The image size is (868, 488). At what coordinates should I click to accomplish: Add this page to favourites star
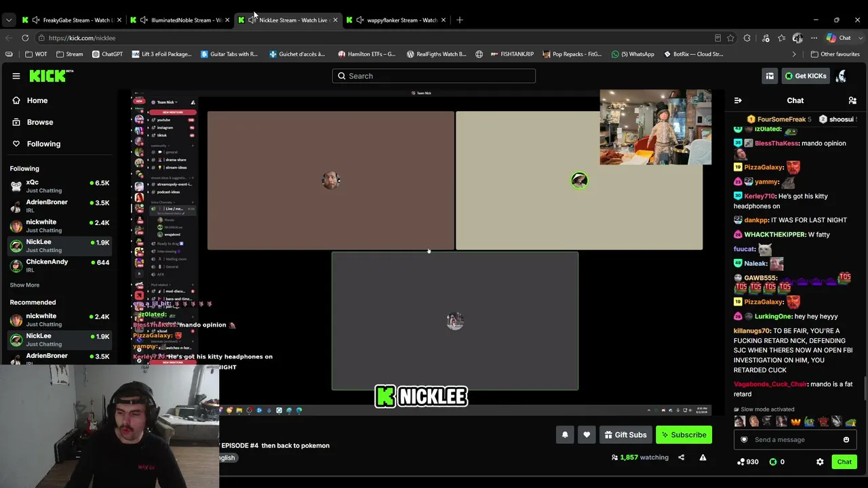pyautogui.click(x=730, y=38)
